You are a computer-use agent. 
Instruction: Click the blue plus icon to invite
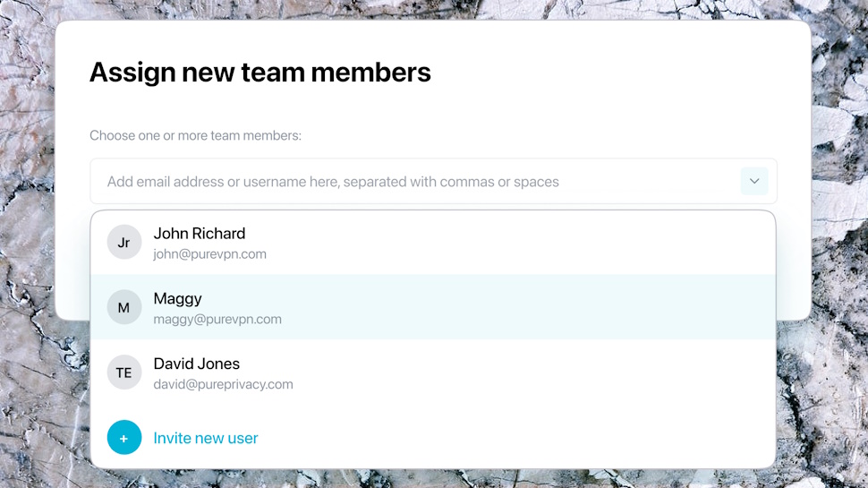124,438
